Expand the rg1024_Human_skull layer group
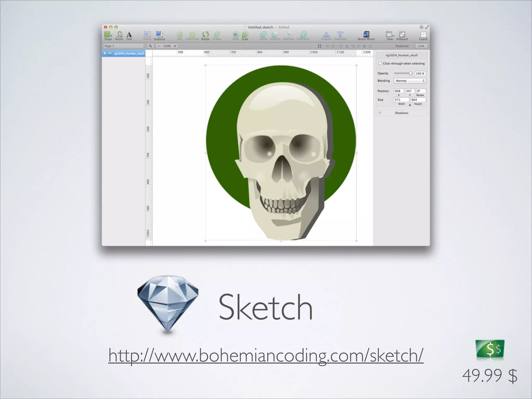 (105, 53)
